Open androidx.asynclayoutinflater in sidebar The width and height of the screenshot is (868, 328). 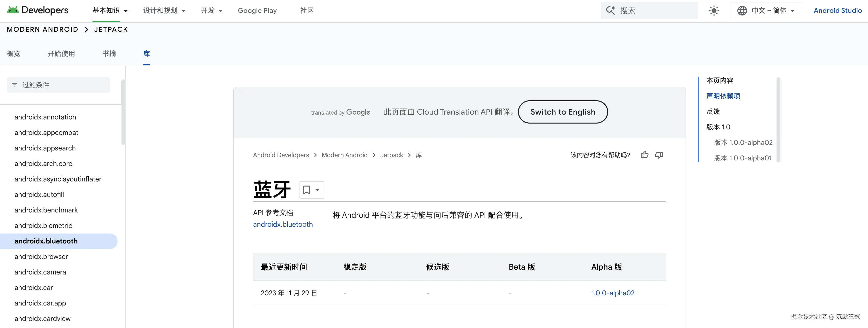(x=58, y=179)
